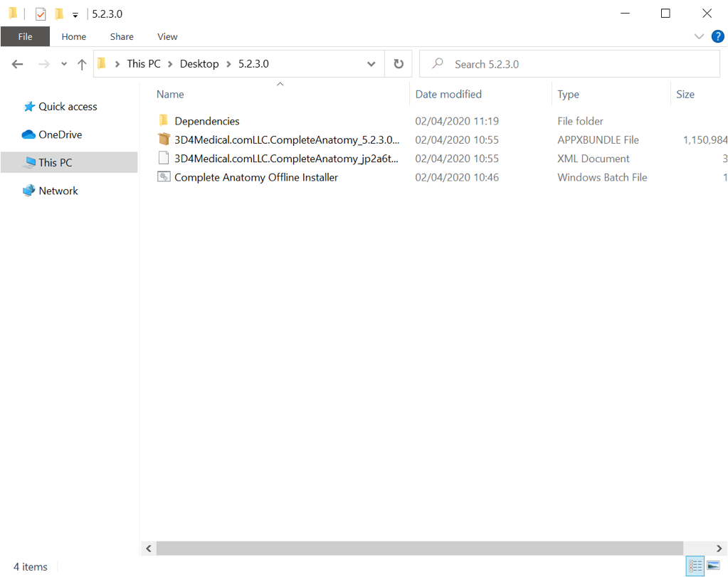Go up one folder level arrow
This screenshot has height=577, width=728.
pos(82,64)
